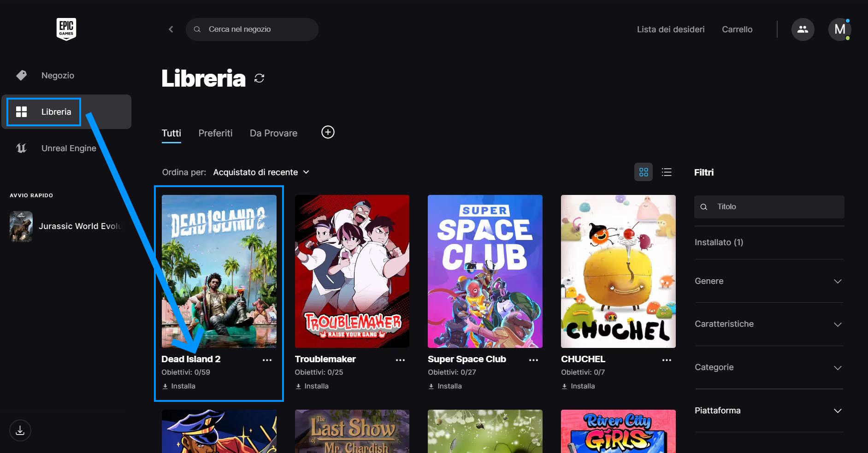868x453 pixels.
Task: Click the Epic Games logo
Action: pyautogui.click(x=66, y=29)
